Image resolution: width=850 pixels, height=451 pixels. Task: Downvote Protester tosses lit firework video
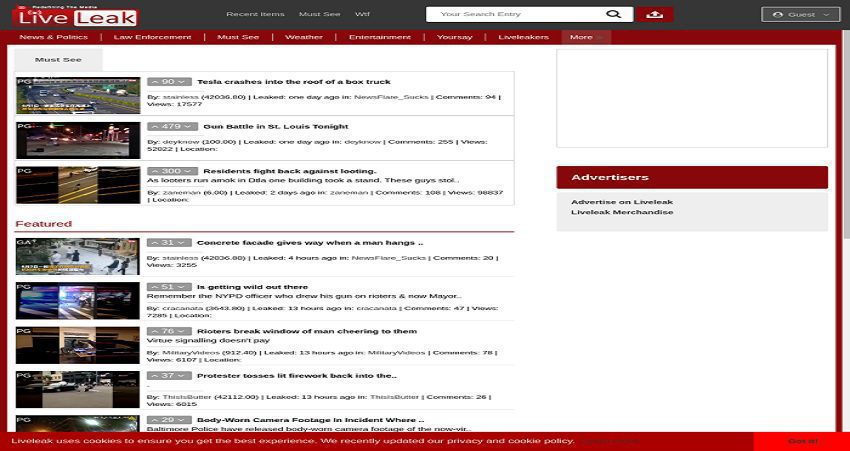coord(183,376)
